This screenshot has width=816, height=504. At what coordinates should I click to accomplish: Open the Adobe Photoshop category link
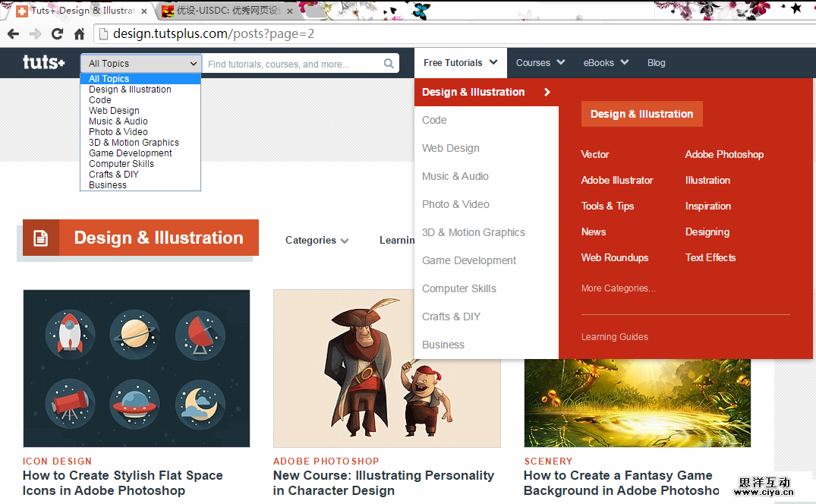click(x=724, y=154)
